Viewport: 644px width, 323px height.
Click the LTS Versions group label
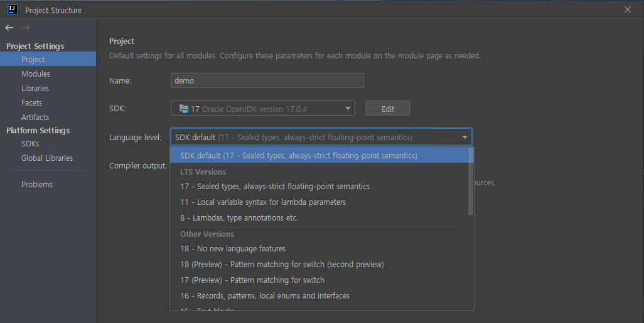203,172
